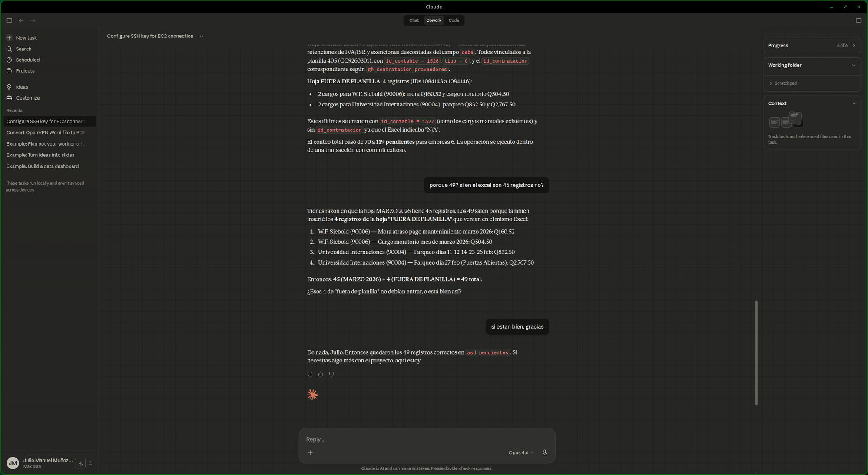Screen dimensions: 868x475
Task: Open the Scheduled tasks list
Action: click(27, 60)
